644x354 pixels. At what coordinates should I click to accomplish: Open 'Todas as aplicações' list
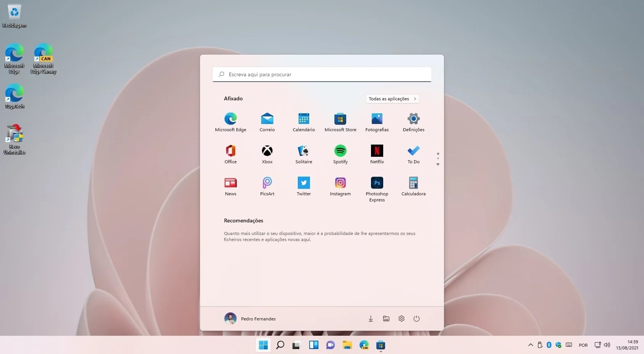click(392, 99)
